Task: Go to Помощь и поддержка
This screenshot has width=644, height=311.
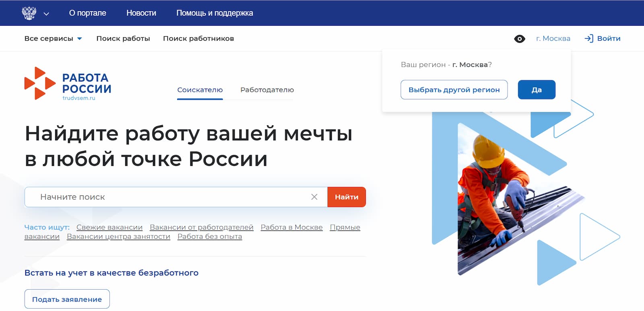Action: [x=215, y=13]
